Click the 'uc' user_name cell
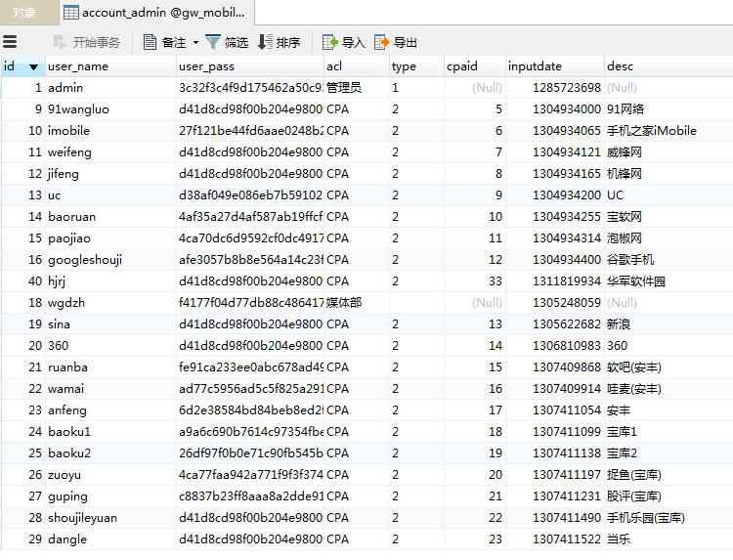 point(110,194)
